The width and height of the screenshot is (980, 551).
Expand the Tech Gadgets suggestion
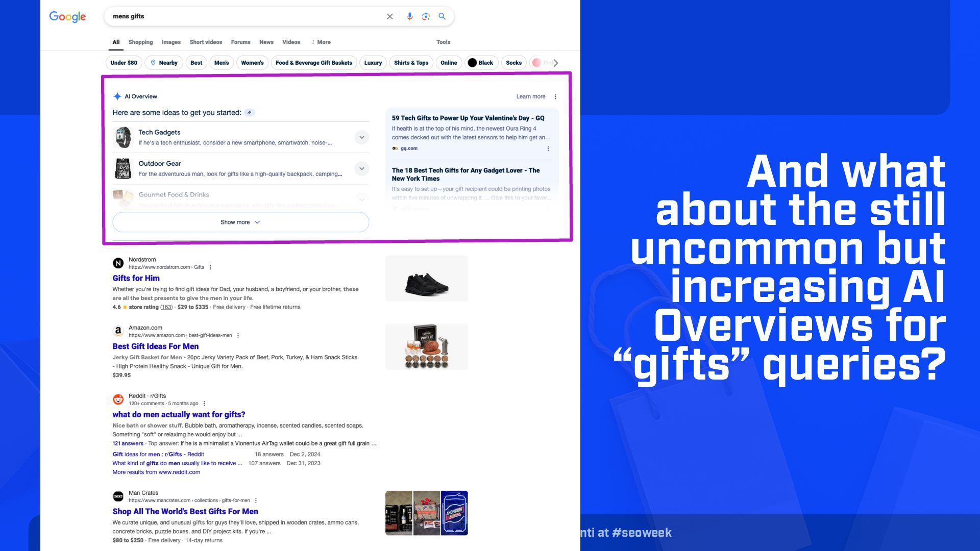coord(361,137)
